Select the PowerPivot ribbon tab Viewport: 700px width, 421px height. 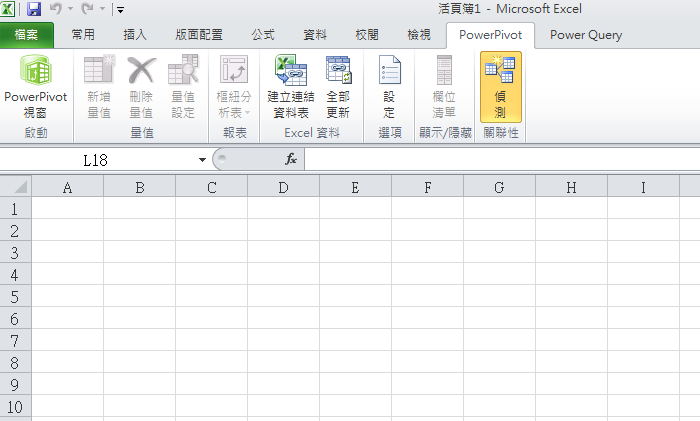click(490, 35)
